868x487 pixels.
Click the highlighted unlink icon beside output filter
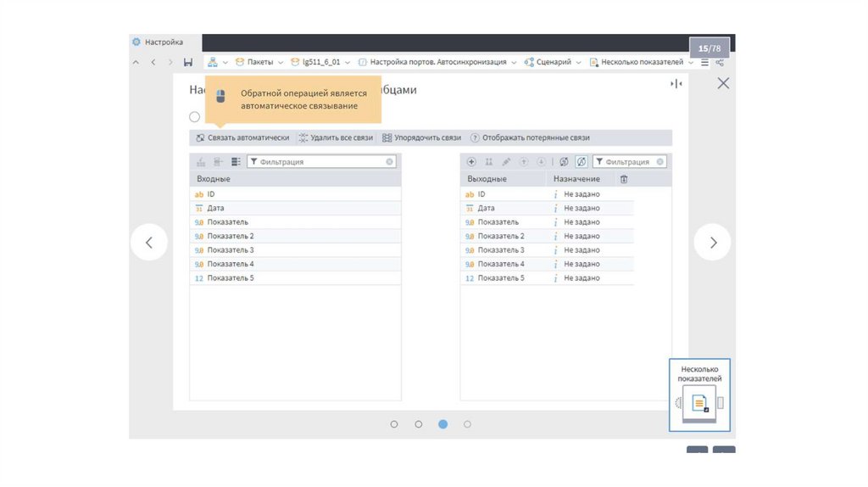tap(581, 161)
